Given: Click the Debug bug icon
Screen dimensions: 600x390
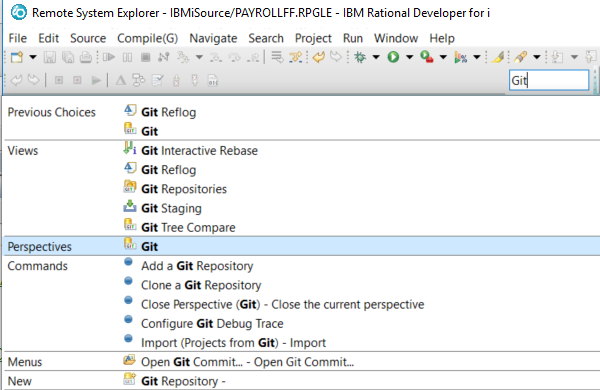Looking at the screenshot, I should click(x=360, y=57).
